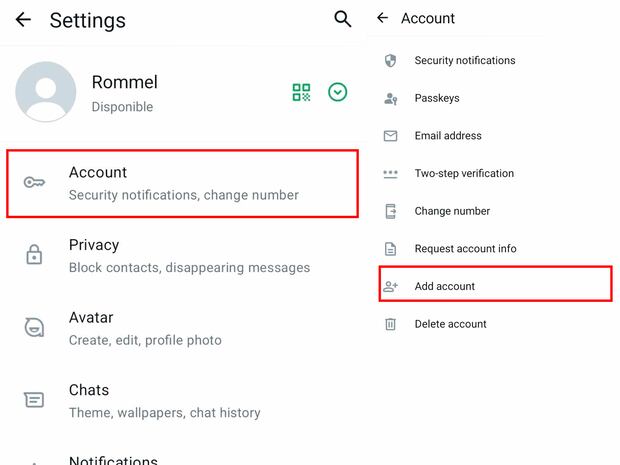Expand account switcher with circled chevron

coord(338,93)
